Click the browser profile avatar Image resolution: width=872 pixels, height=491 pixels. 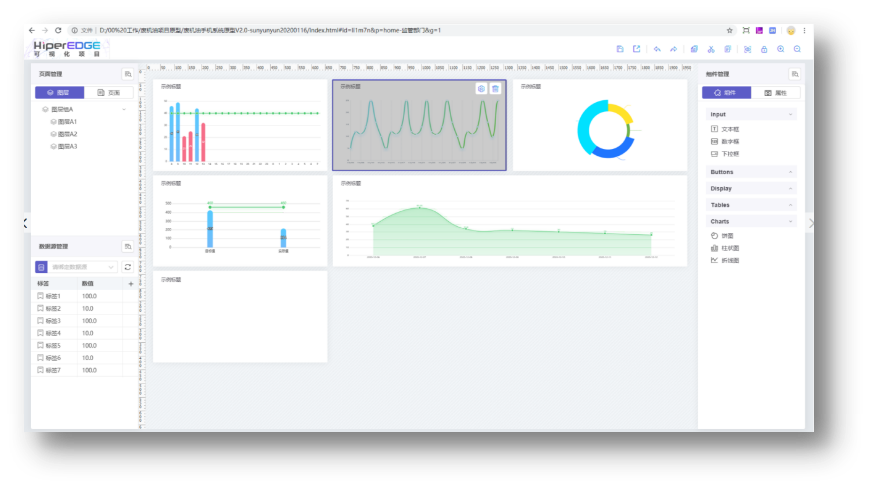pos(791,30)
